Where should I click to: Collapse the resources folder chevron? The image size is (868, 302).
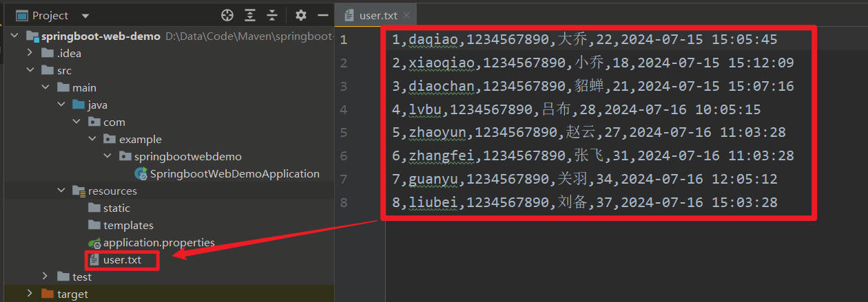pos(60,191)
